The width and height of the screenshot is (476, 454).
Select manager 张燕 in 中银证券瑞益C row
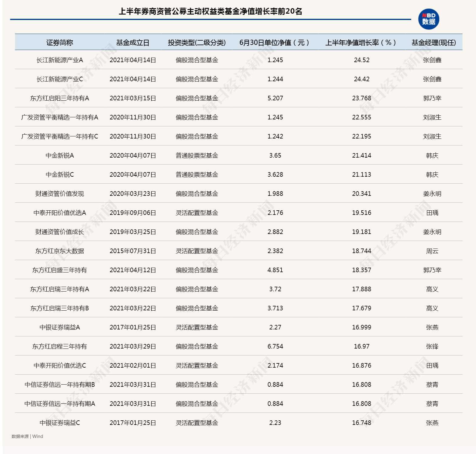point(432,423)
